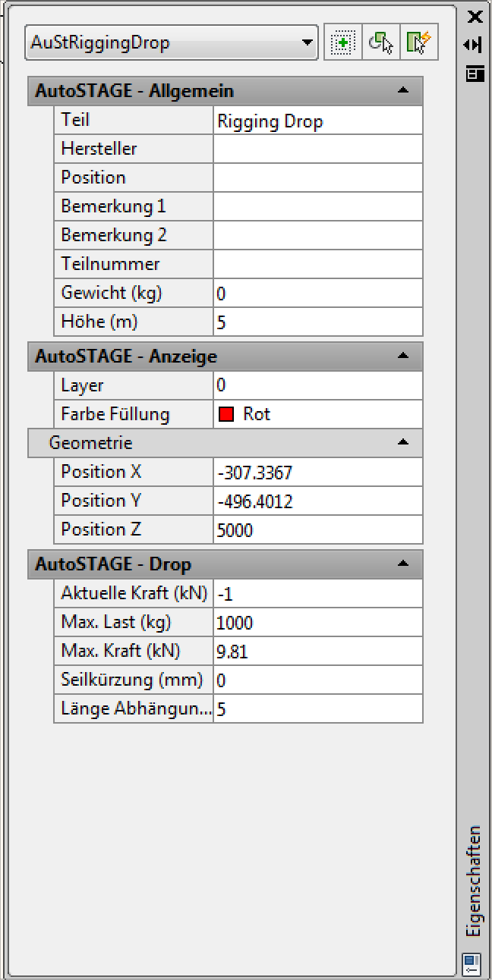Open the AuStRiggingDrop object type dropdown
The image size is (492, 980).
point(307,43)
